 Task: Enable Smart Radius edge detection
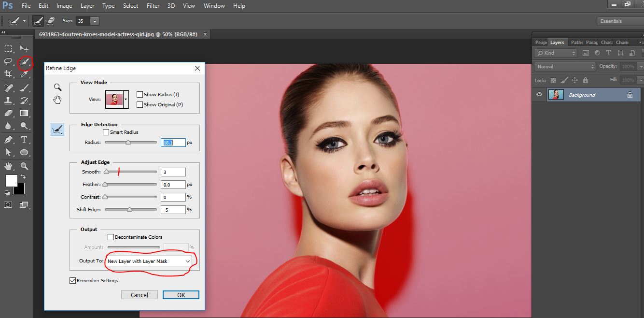click(105, 132)
